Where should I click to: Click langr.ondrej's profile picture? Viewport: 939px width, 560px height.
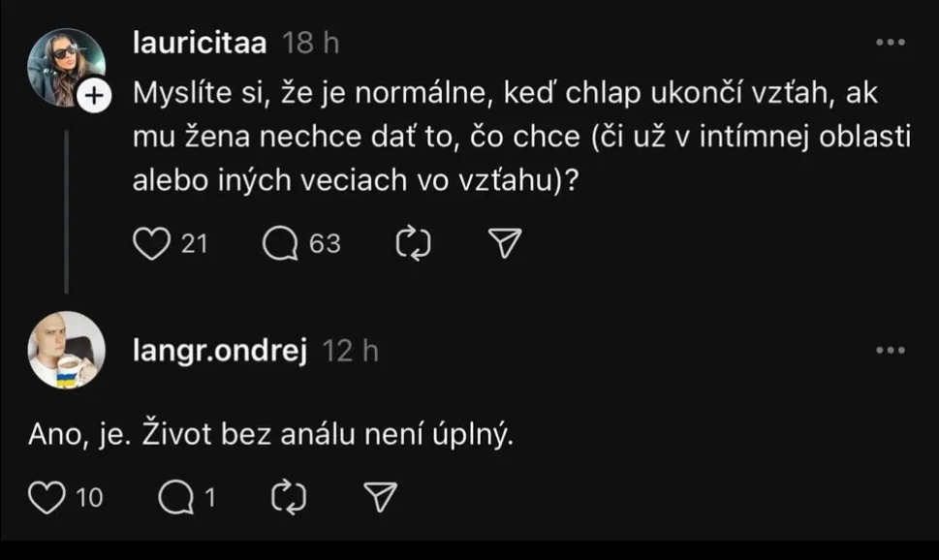[66, 349]
